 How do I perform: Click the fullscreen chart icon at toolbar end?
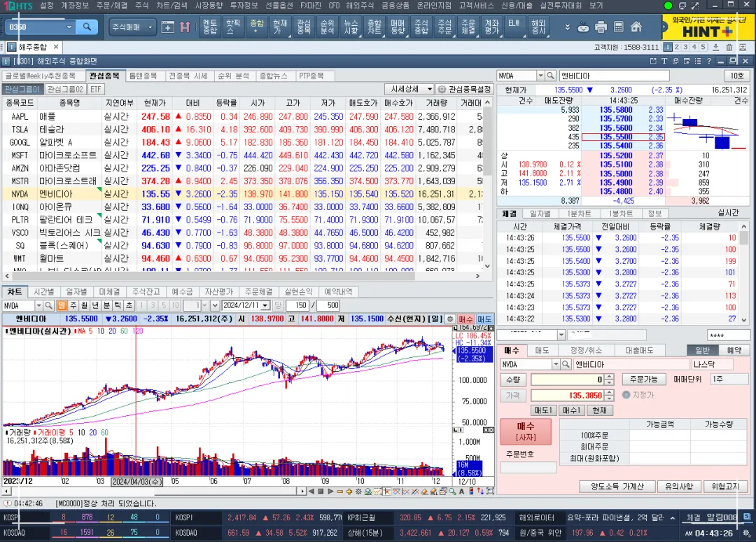[490, 492]
